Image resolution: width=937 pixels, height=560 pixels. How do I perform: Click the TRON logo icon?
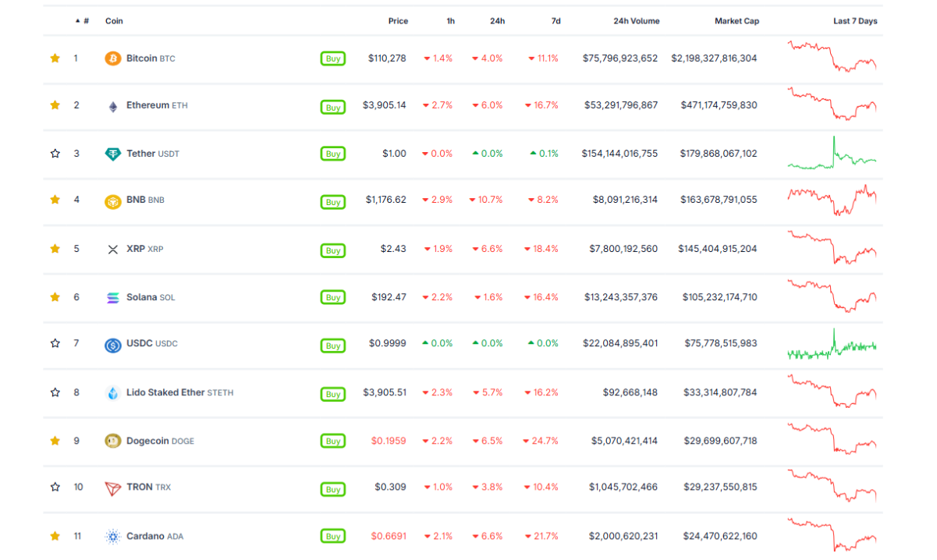click(113, 488)
